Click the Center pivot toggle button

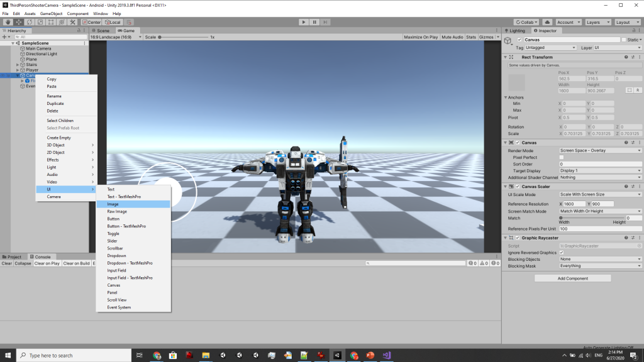coord(92,22)
